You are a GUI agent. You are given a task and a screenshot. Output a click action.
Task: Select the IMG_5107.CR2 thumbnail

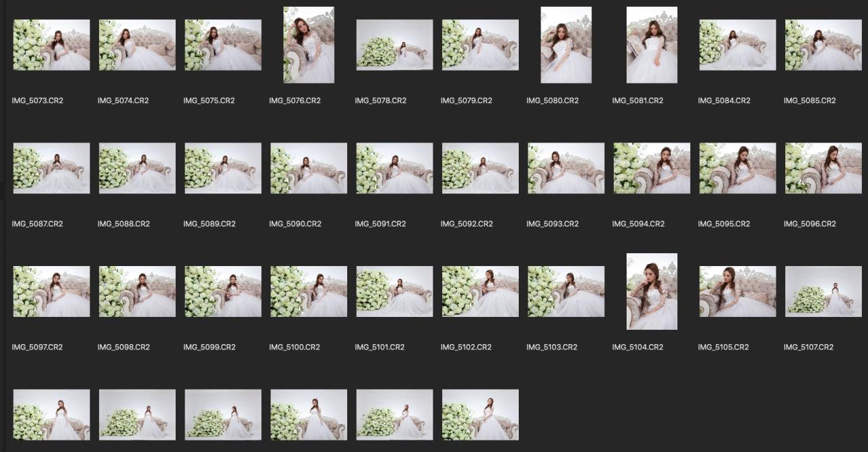[823, 291]
